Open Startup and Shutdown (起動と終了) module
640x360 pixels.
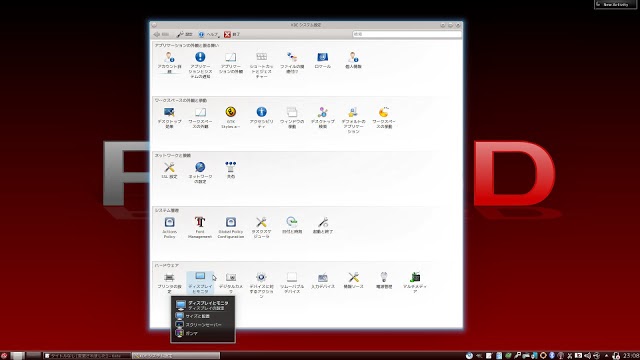click(322, 225)
